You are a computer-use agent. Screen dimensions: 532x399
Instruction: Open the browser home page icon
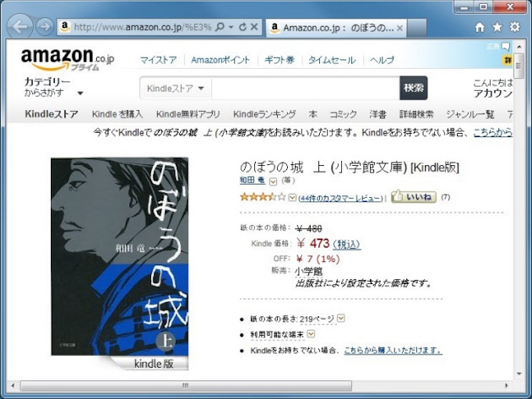click(480, 27)
